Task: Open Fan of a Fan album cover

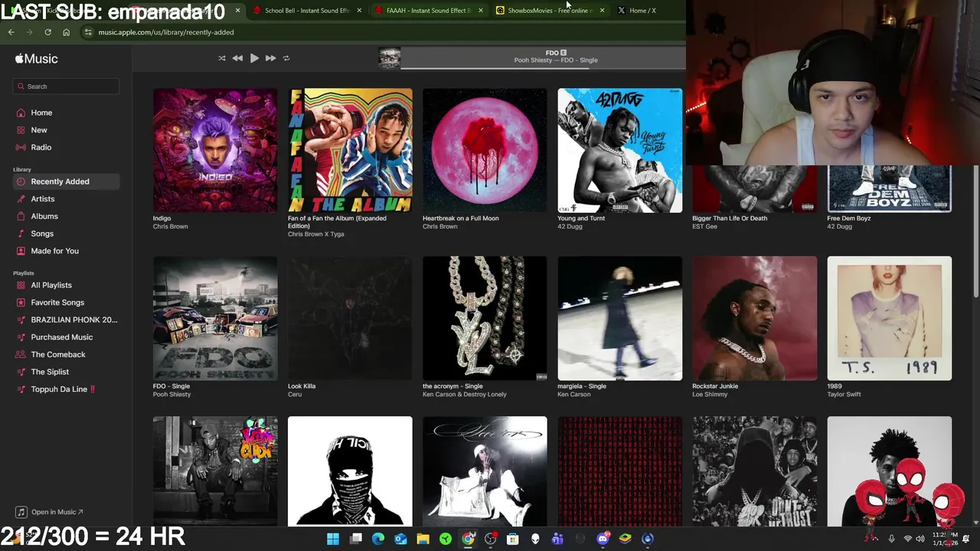Action: 350,150
